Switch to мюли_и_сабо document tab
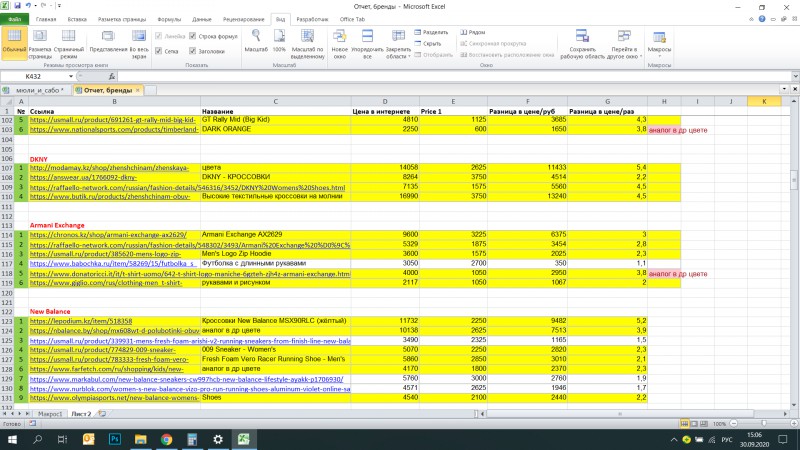Screen dimensions: 800x450 point(39,90)
